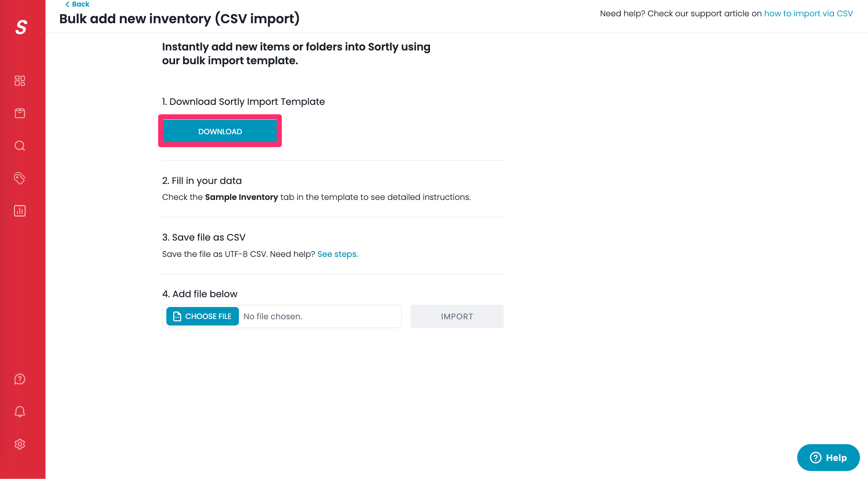Image resolution: width=868 pixels, height=479 pixels.
Task: Click the question mark in Help bubble
Action: point(815,458)
